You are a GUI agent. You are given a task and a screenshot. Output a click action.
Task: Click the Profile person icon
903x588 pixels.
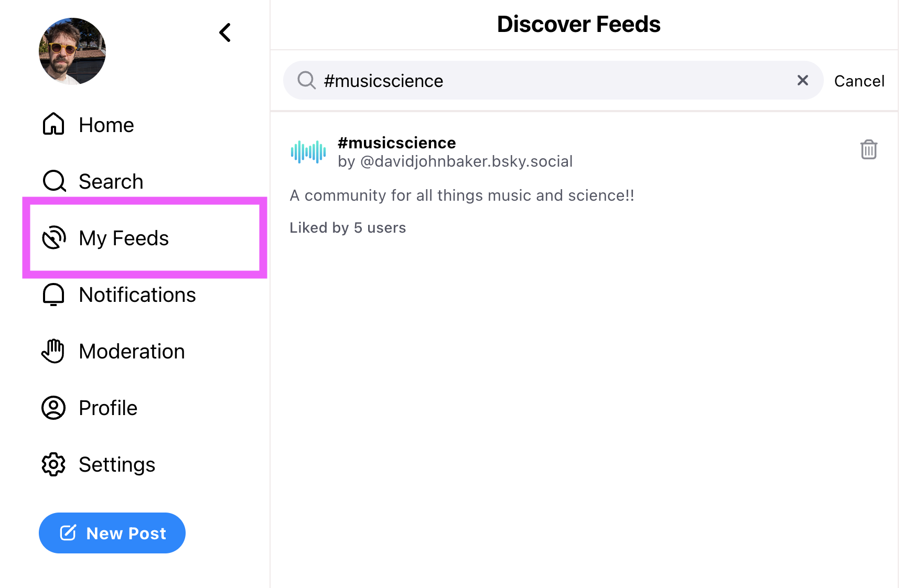point(53,408)
